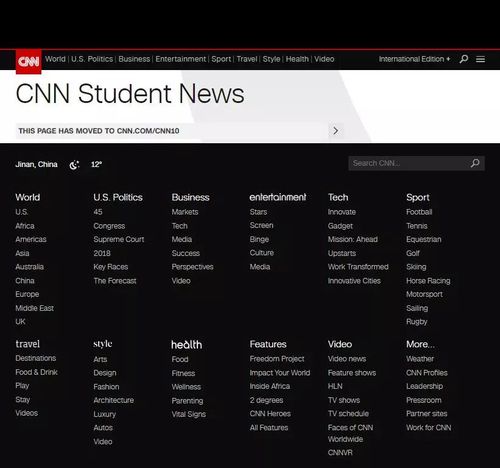Click TV schedule link
The height and width of the screenshot is (468, 500).
[348, 414]
